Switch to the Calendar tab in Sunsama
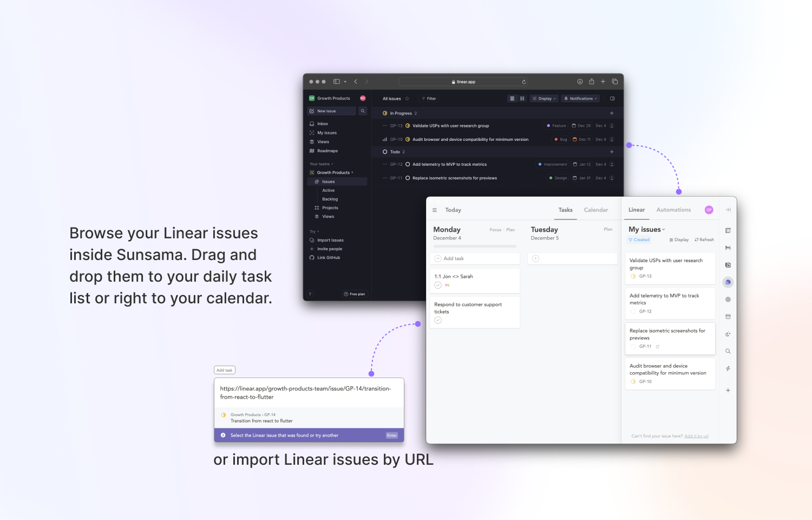 coord(596,210)
